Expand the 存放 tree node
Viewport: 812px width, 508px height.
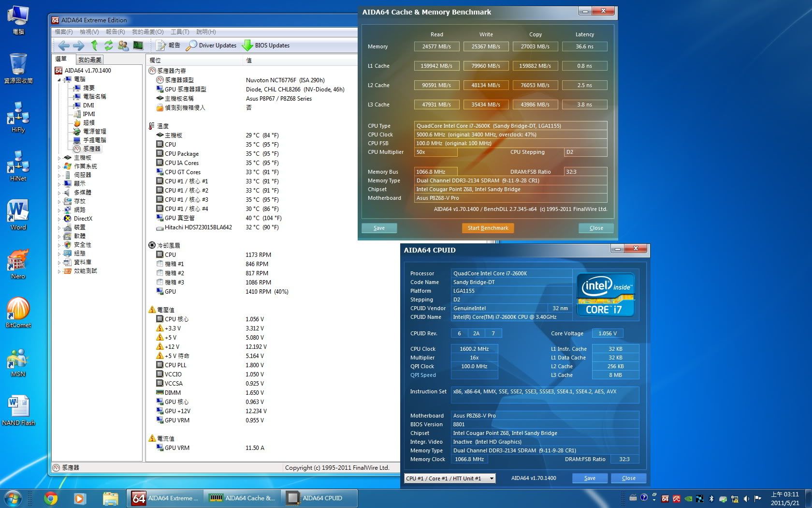click(x=59, y=201)
